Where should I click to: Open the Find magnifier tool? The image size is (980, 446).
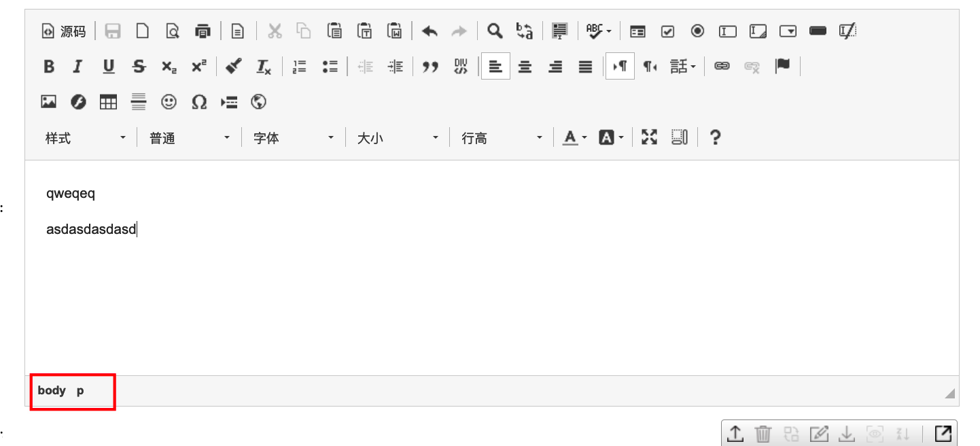click(x=495, y=31)
